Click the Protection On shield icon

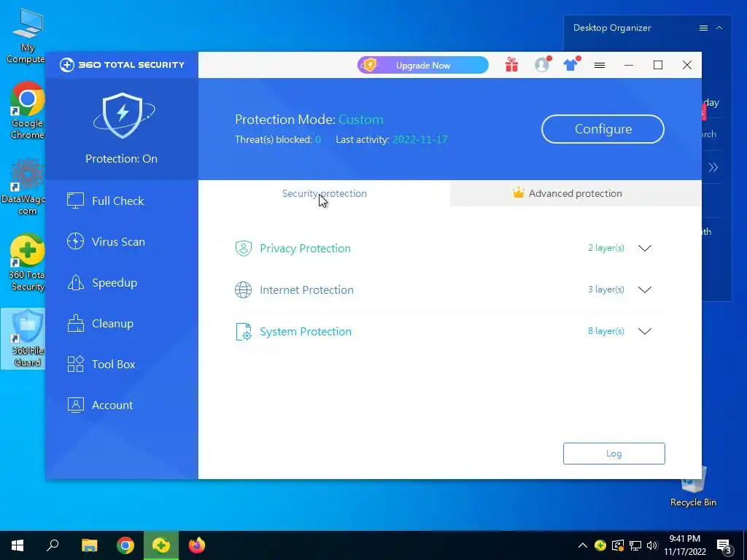pyautogui.click(x=123, y=116)
